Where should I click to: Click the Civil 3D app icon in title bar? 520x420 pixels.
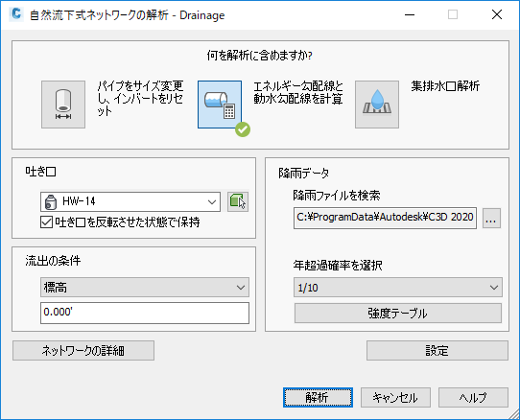pyautogui.click(x=15, y=14)
